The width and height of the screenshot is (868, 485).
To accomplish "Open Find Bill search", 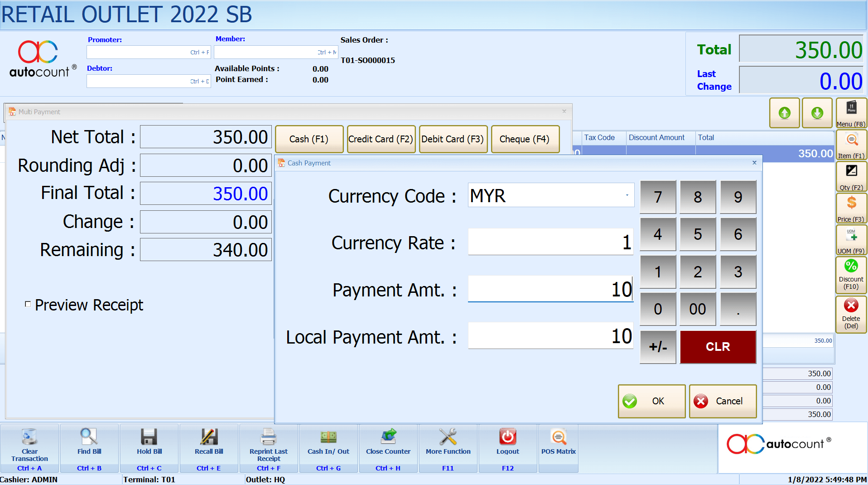I will (89, 437).
